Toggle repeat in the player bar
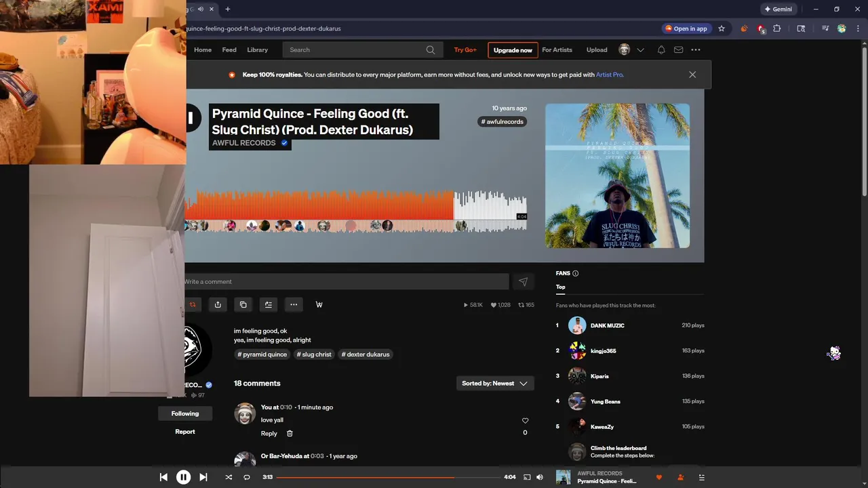The width and height of the screenshot is (868, 488). point(247,477)
